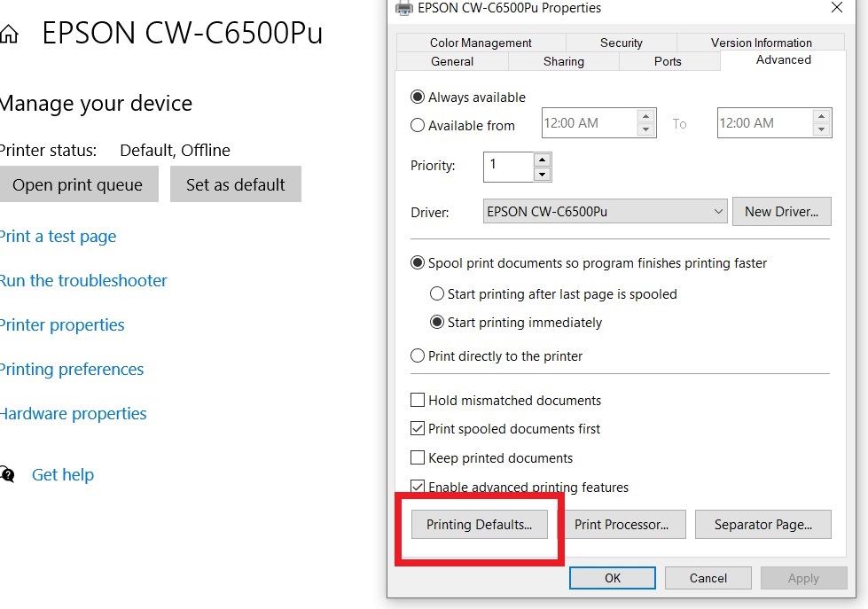Click the Get help link

point(63,474)
